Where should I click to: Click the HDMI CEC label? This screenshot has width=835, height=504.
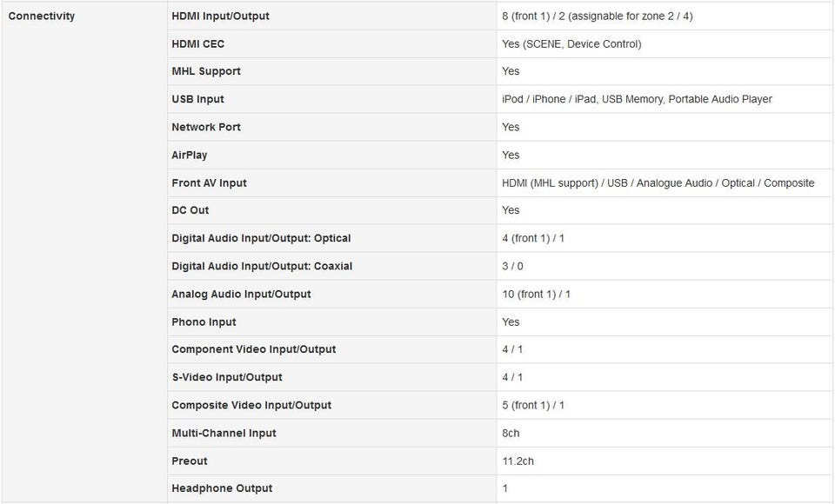point(197,43)
